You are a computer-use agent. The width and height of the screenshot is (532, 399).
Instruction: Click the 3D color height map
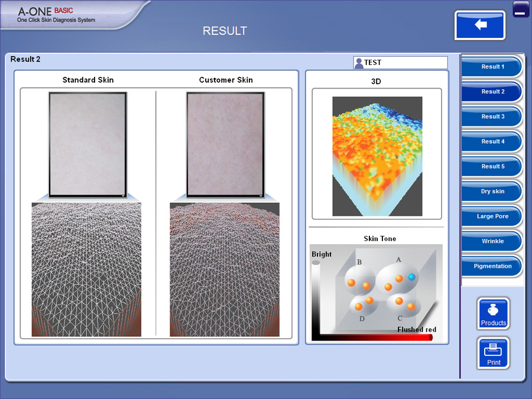[377, 157]
